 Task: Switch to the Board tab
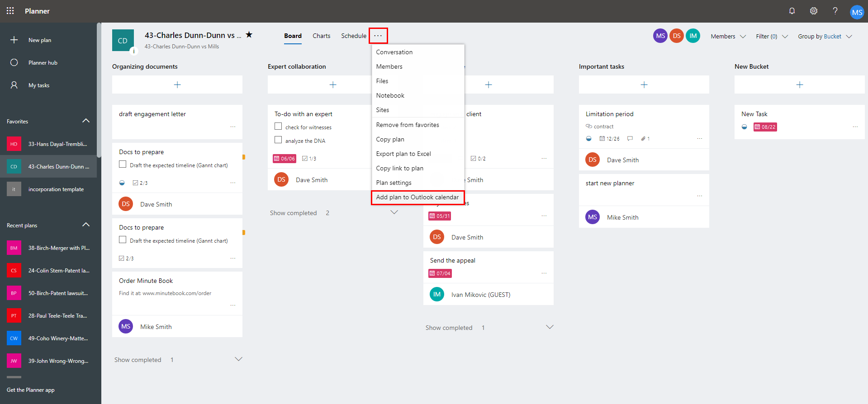[293, 36]
